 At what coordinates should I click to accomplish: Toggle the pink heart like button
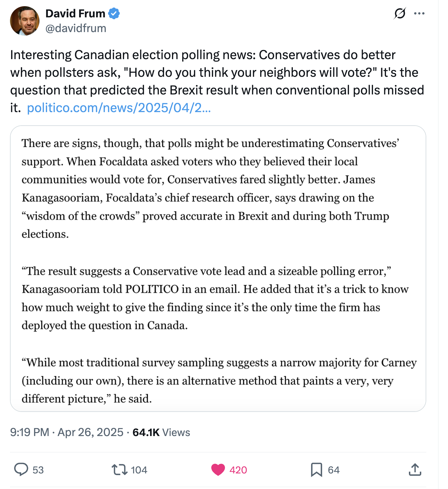click(218, 470)
